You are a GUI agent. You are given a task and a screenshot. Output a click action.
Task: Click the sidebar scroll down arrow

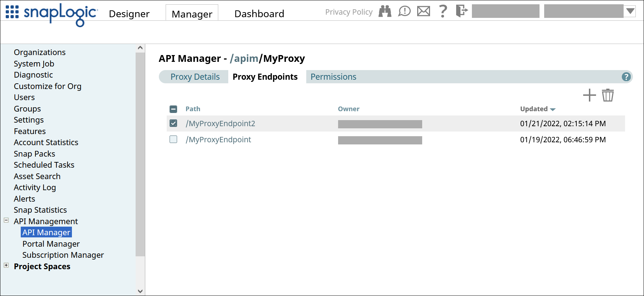(x=140, y=291)
